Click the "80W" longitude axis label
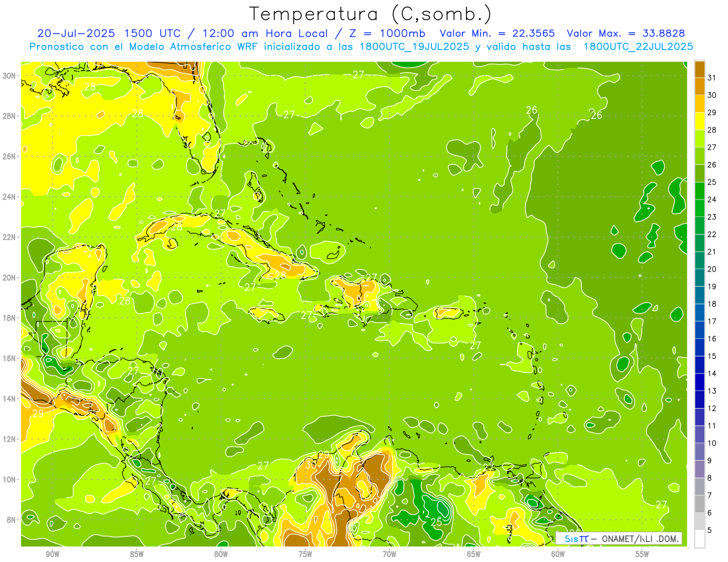 (x=221, y=554)
